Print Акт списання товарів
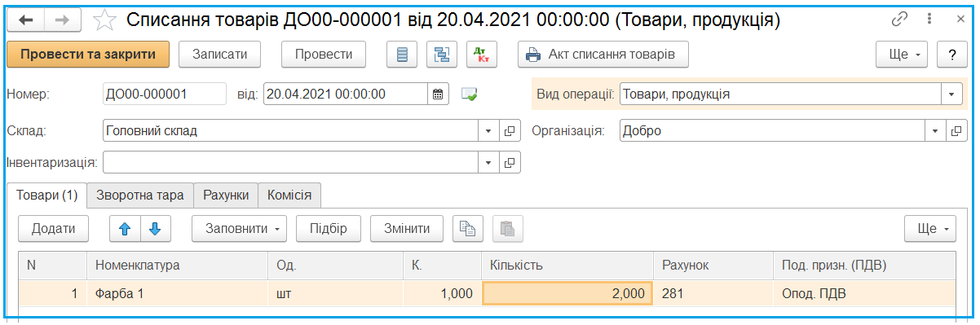The image size is (980, 325). [603, 55]
